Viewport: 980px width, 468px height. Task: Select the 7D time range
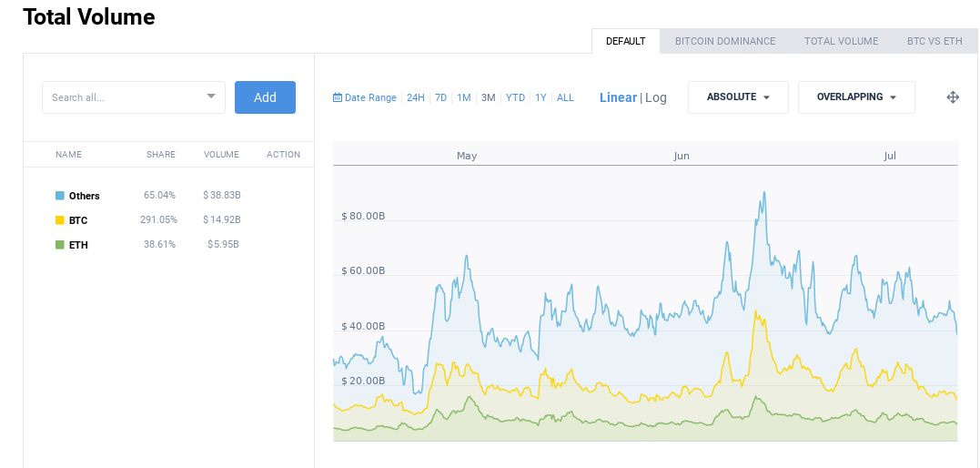(x=440, y=97)
